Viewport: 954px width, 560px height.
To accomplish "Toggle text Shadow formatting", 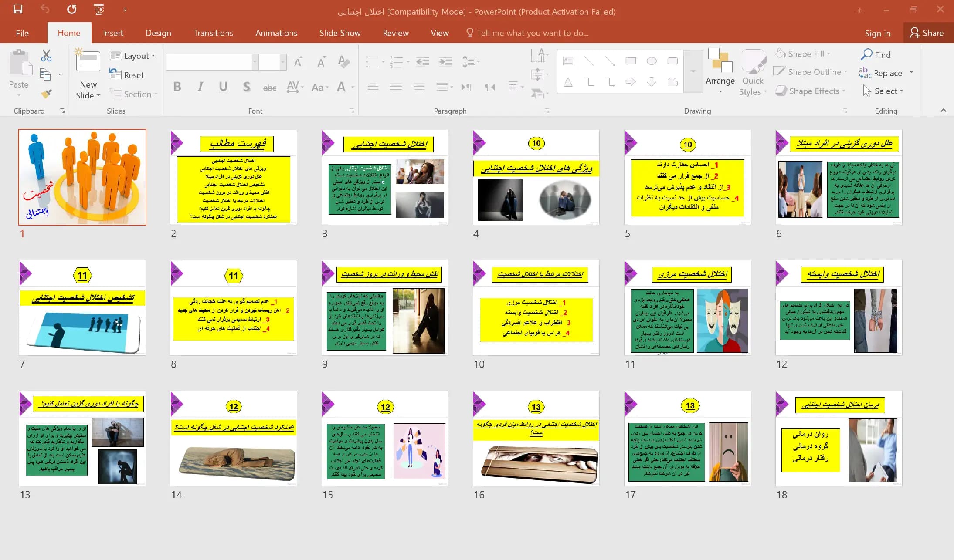I will click(247, 87).
